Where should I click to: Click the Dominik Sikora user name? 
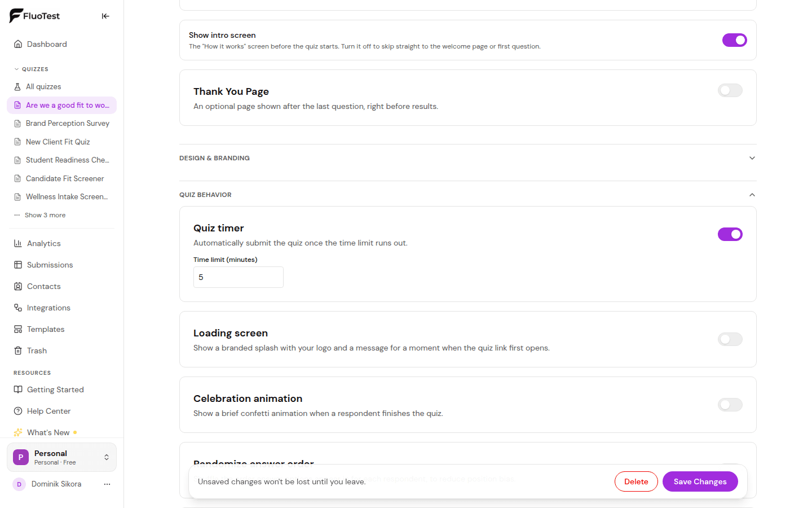(x=56, y=484)
